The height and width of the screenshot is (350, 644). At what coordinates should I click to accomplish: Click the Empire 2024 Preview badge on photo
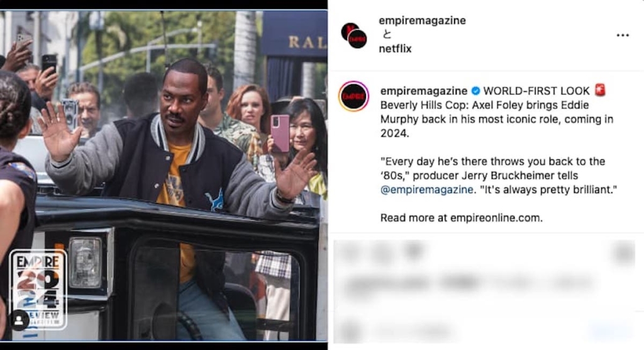(38, 289)
